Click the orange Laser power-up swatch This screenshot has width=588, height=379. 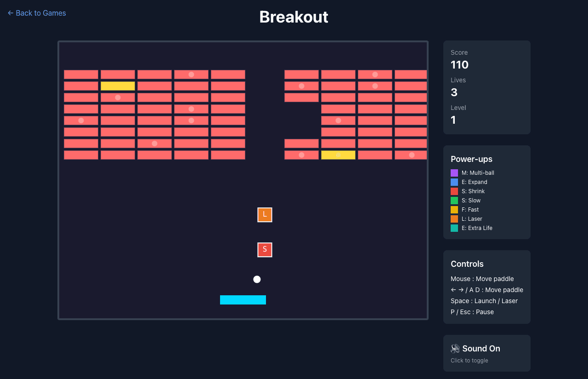(453, 218)
